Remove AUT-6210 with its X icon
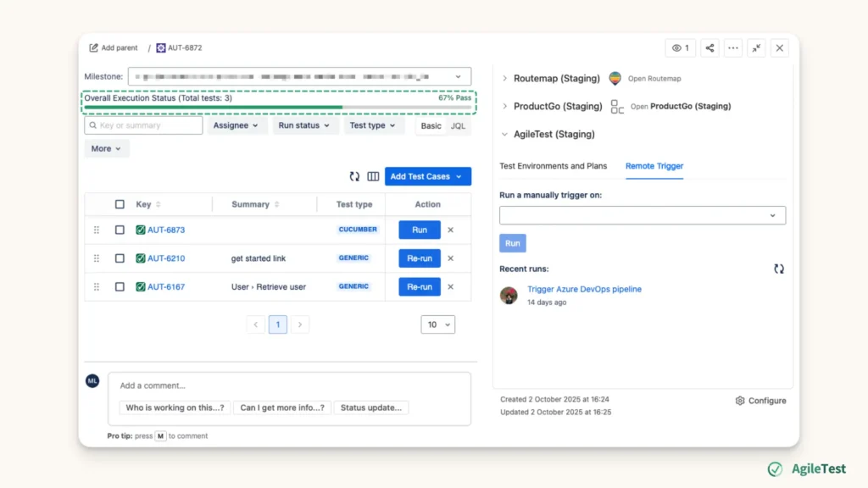 [x=451, y=258]
